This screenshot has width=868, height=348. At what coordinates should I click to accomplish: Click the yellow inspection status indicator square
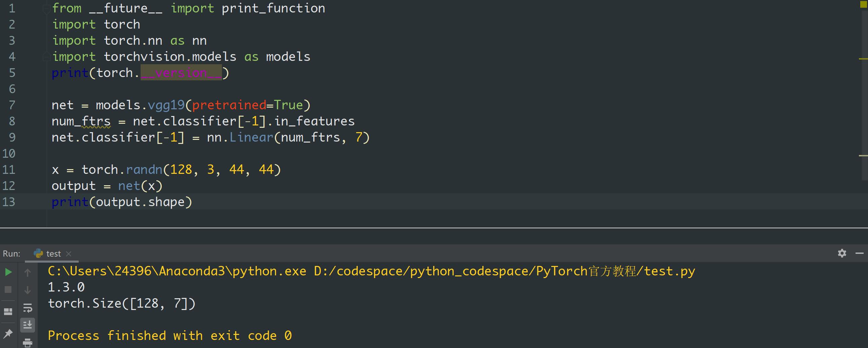click(863, 4)
